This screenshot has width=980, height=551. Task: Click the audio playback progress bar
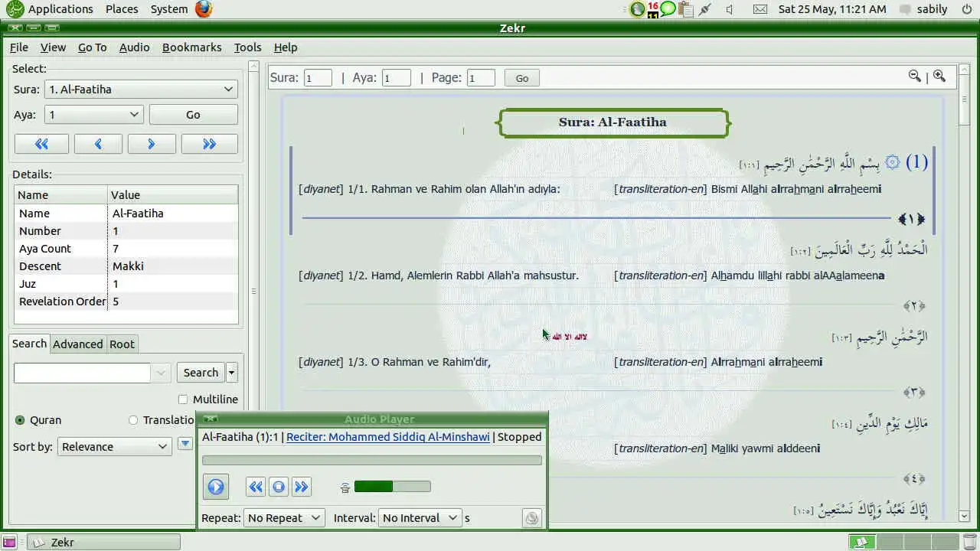[x=371, y=460]
